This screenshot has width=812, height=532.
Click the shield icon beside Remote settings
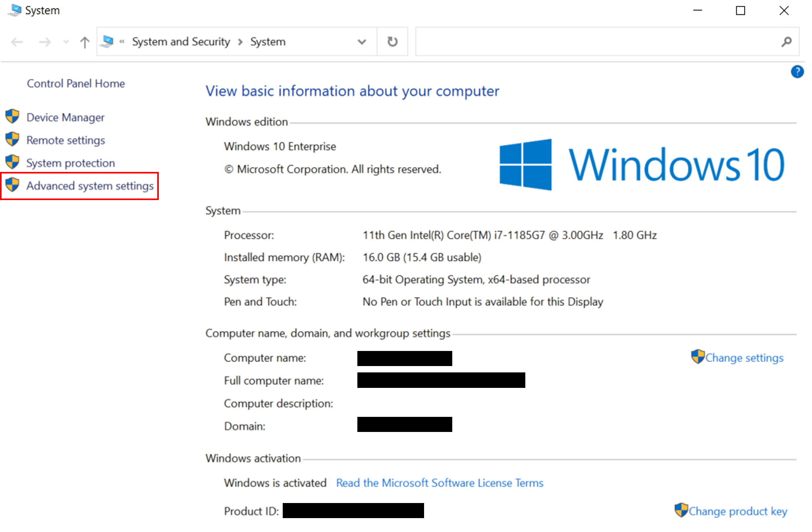[12, 139]
